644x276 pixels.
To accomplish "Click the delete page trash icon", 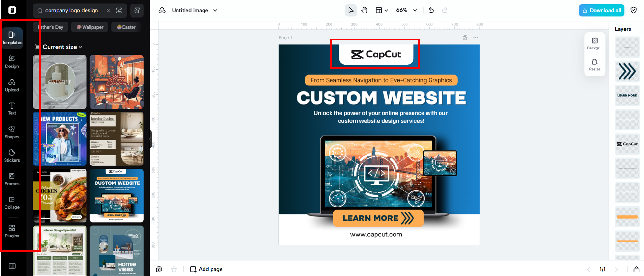I will (x=174, y=269).
